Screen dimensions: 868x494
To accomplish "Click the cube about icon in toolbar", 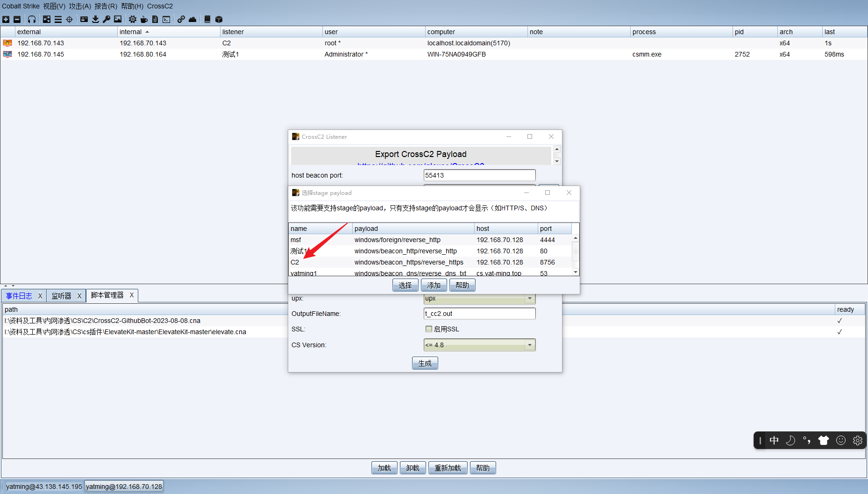I will pos(219,19).
